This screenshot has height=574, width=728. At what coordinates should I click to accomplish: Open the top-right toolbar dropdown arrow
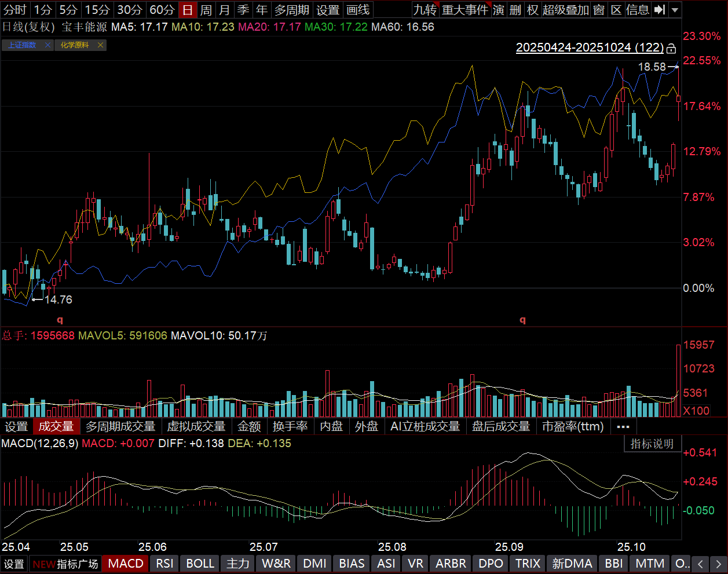675,10
